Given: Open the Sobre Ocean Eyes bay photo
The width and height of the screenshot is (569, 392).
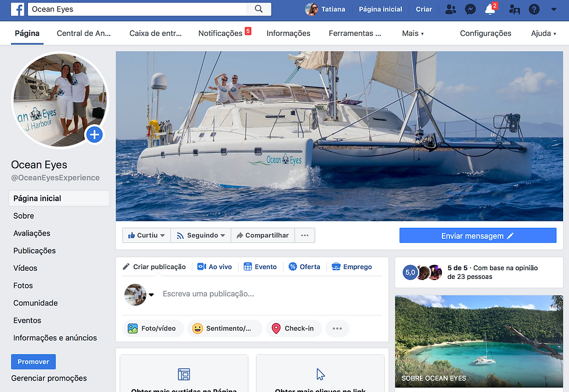Looking at the screenshot, I should click(x=479, y=342).
